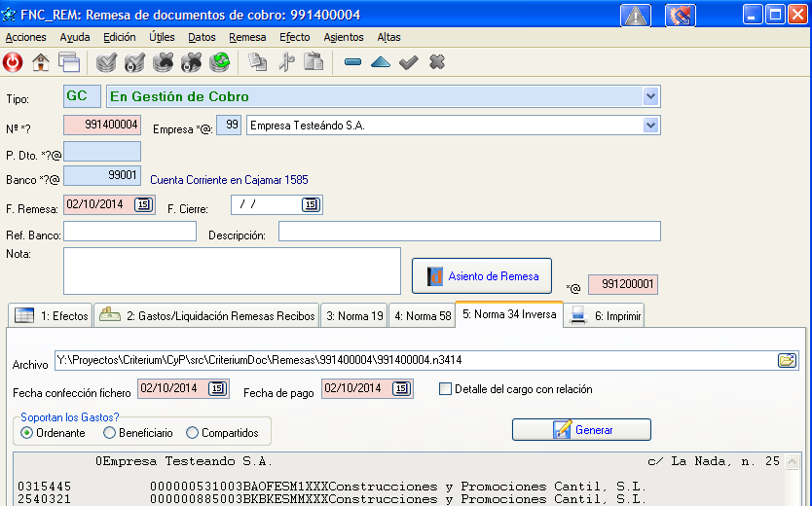Screen dimensions: 812x506
Task: Open the cascading windows icon
Action: pyautogui.click(x=69, y=62)
